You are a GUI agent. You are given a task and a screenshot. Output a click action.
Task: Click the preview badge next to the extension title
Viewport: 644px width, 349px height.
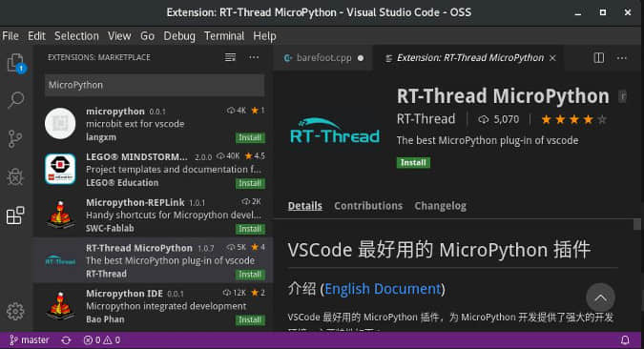623,96
